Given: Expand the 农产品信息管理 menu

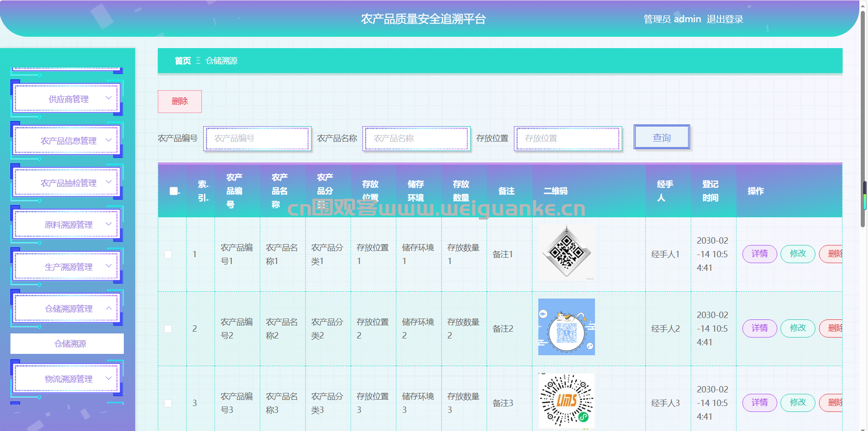Looking at the screenshot, I should 68,141.
